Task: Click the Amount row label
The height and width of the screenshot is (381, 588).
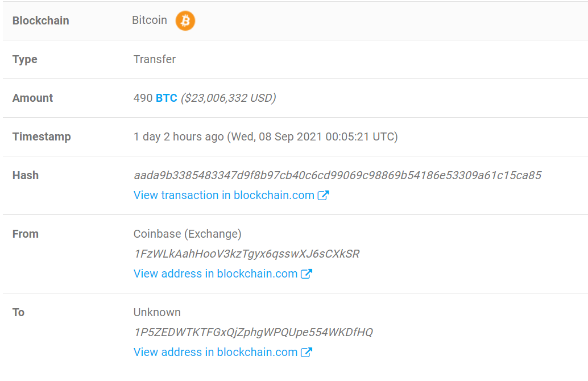Action: coord(32,98)
